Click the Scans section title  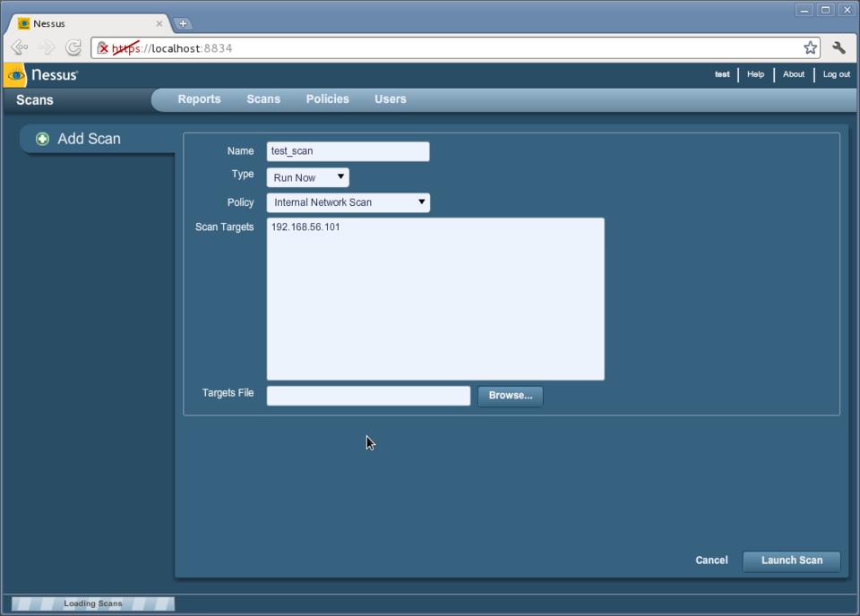tap(35, 100)
